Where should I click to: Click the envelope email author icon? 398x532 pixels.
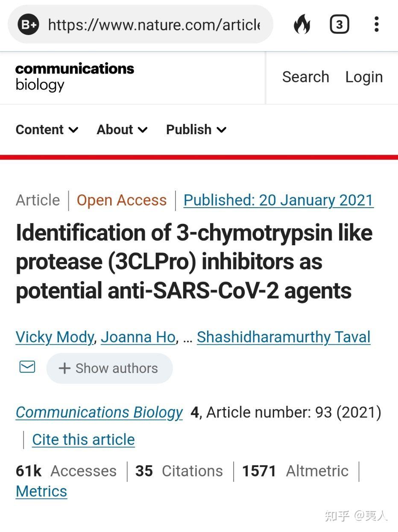27,367
